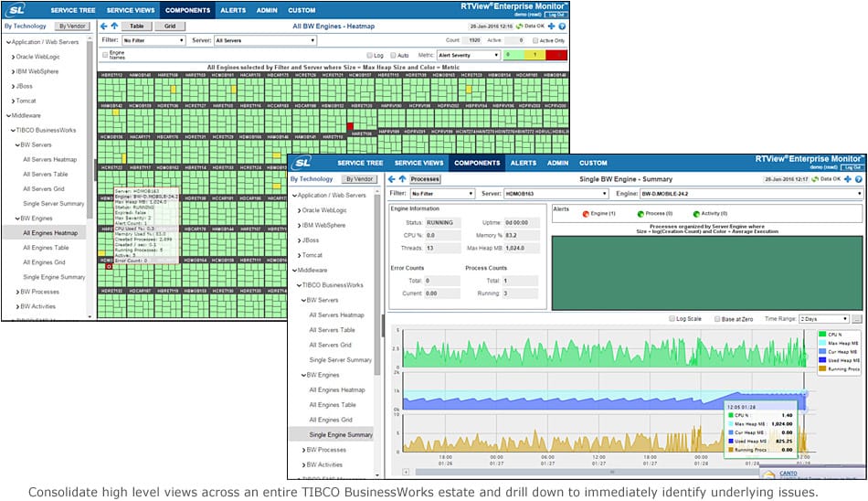The height and width of the screenshot is (501, 868).
Task: Open the help icon in the Heatmap window
Action: click(x=562, y=26)
